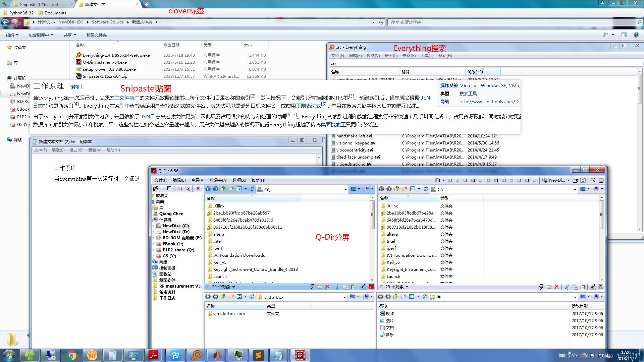The width and height of the screenshot is (644, 362).
Task: Click scissors cut icon in top-left pane status bar
Action: tap(337, 287)
